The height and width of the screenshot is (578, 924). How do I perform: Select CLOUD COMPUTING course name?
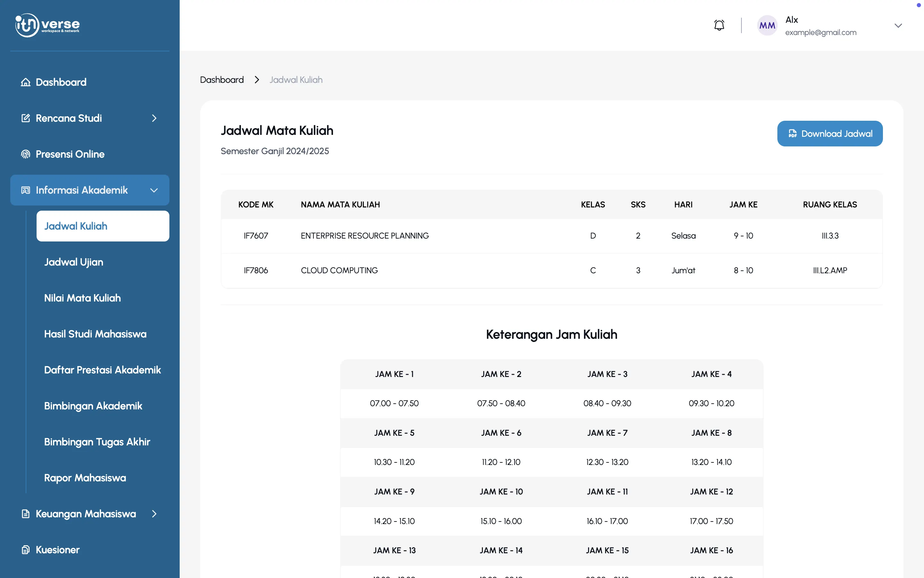pyautogui.click(x=339, y=270)
